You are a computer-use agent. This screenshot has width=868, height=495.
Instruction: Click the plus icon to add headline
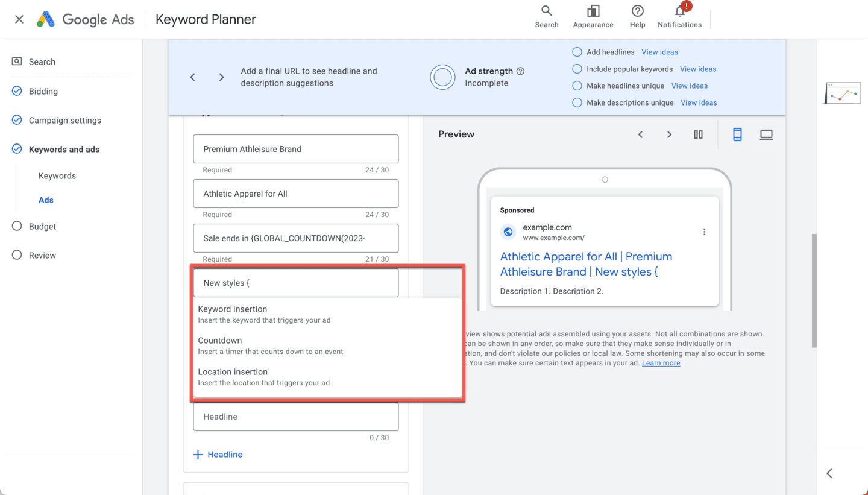coord(198,455)
